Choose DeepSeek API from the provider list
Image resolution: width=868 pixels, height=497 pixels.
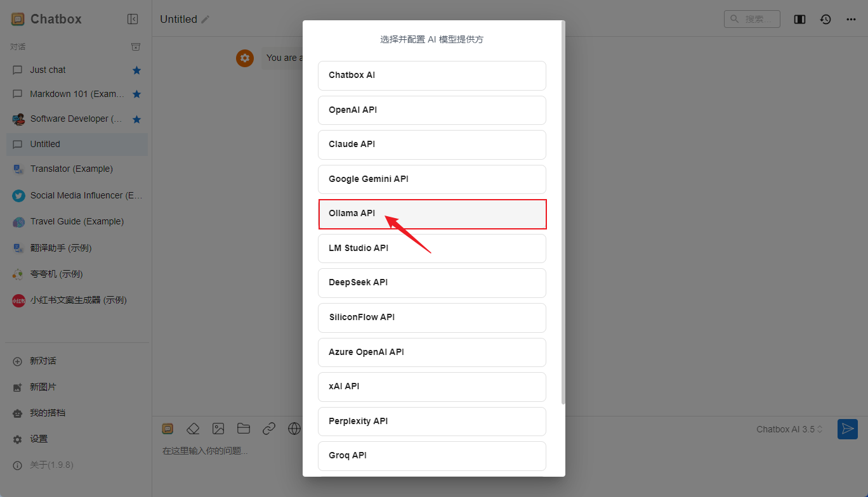[x=431, y=283]
